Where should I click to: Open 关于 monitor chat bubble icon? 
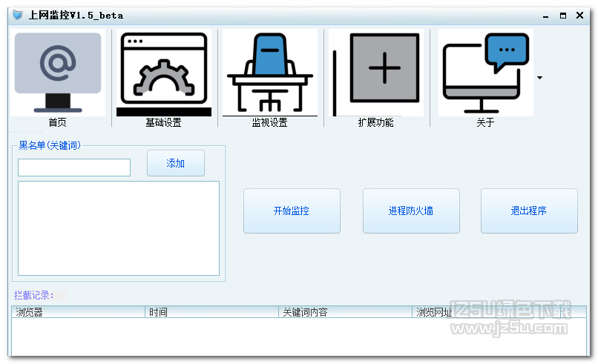[x=486, y=73]
